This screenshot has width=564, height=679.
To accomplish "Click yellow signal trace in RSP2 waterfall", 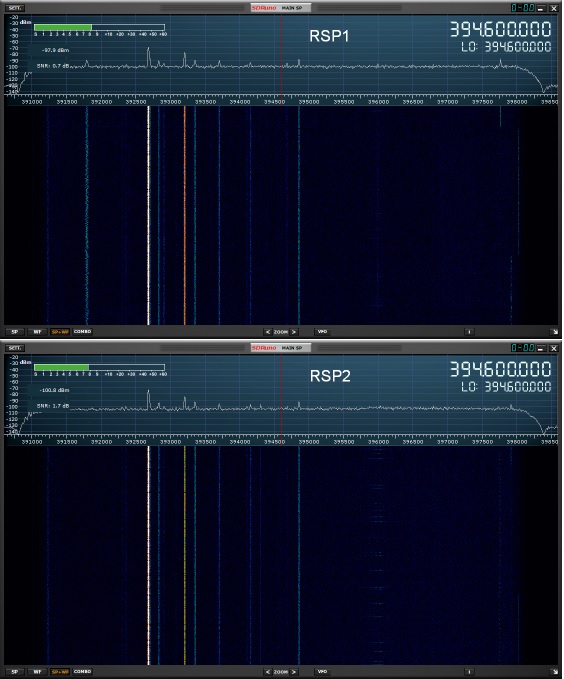I will pyautogui.click(x=185, y=556).
